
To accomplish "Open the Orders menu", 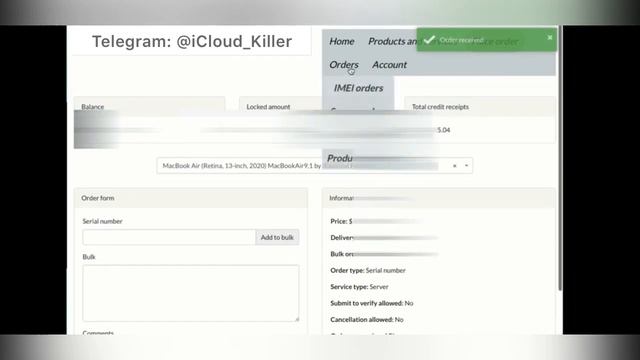I will (344, 64).
